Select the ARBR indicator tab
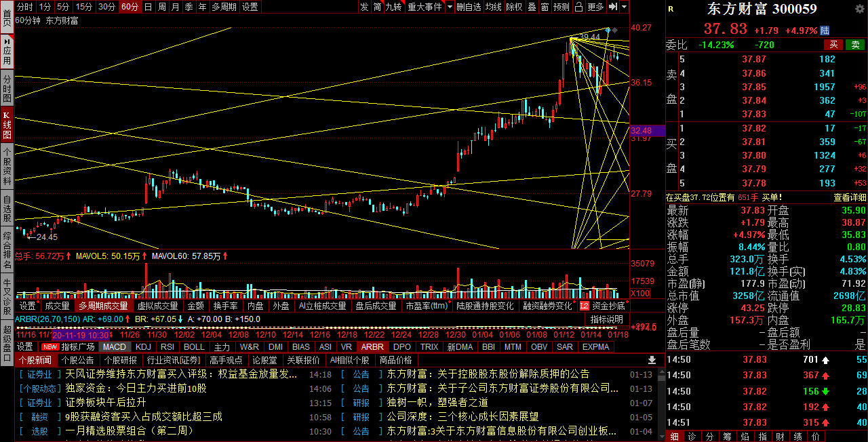The image size is (868, 442). 372,346
